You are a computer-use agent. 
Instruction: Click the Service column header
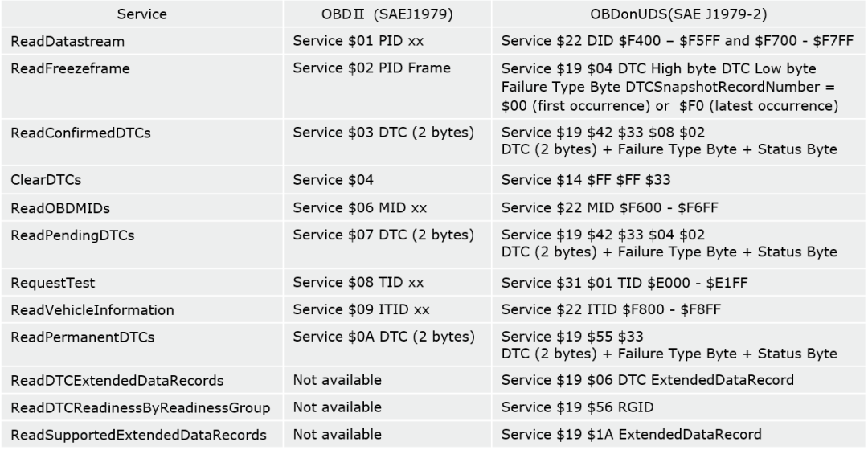point(143,14)
